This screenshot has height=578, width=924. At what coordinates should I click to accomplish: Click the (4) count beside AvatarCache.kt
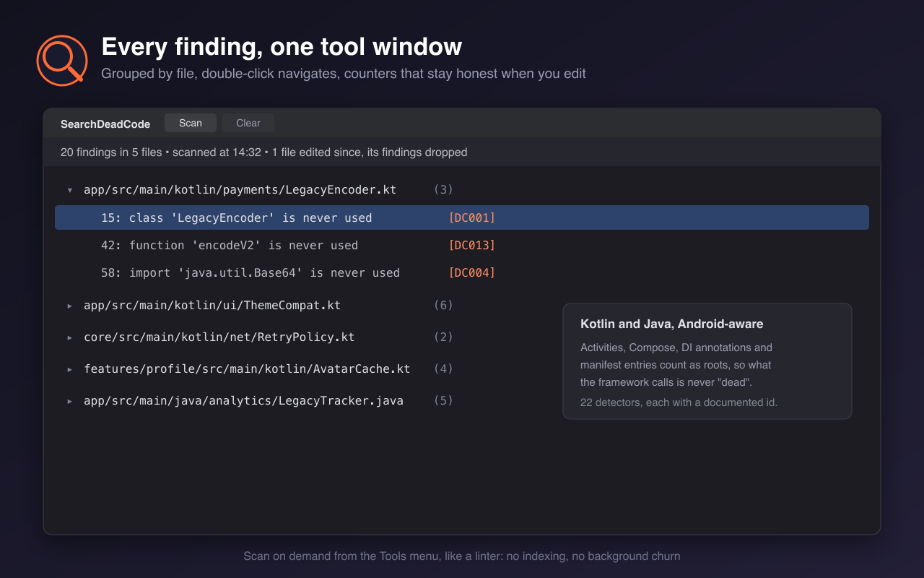pos(443,368)
